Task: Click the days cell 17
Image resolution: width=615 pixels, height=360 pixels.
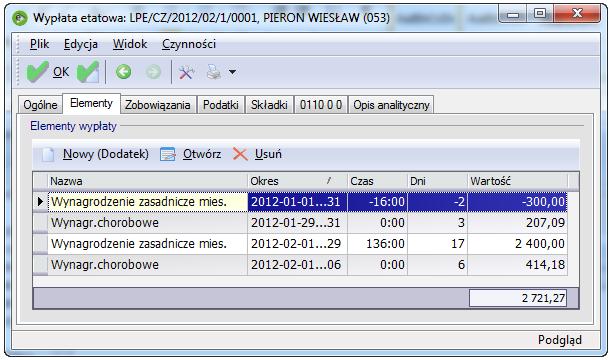Action: click(x=437, y=244)
